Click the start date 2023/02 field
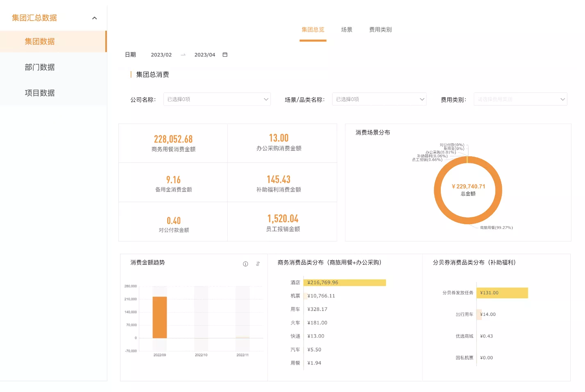 [161, 55]
